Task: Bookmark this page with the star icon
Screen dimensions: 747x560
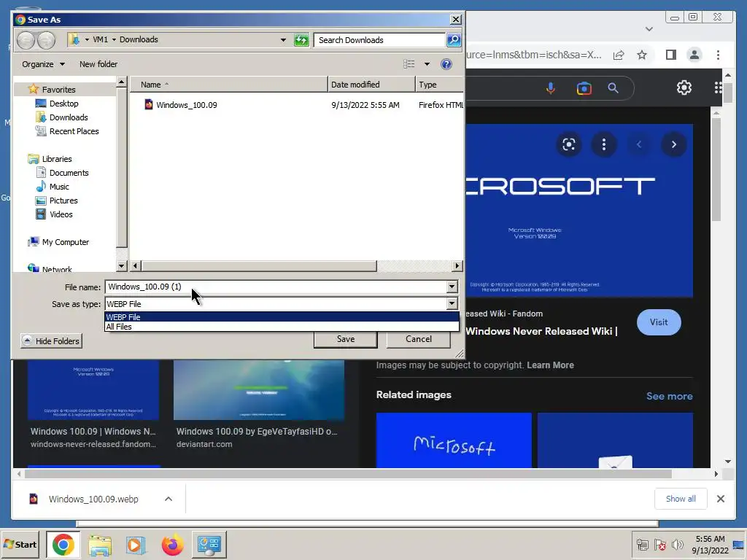Action: [642, 55]
